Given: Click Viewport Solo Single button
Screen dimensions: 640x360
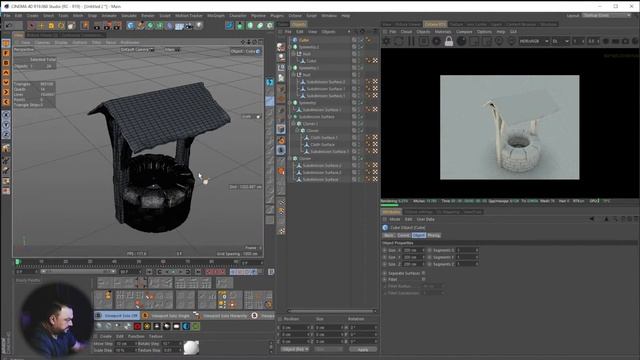Looking at the screenshot, I should point(167,316).
